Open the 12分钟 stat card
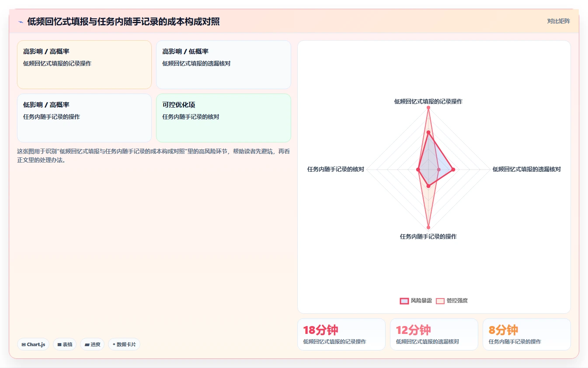588x368 pixels. [x=434, y=334]
